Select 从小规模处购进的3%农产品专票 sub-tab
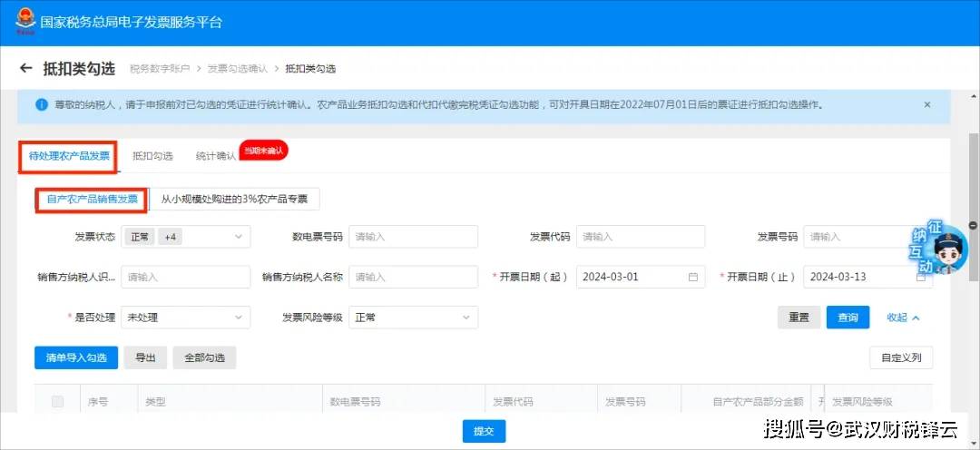 point(234,200)
